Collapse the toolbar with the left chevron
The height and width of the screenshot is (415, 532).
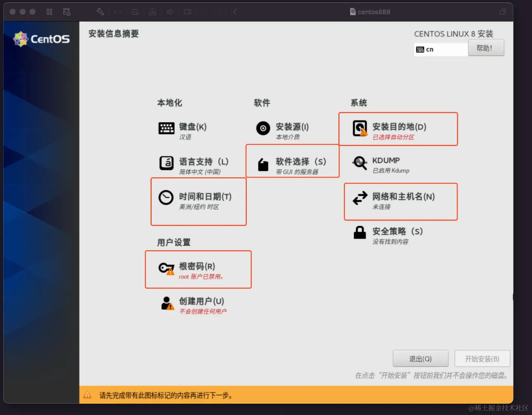point(235,12)
